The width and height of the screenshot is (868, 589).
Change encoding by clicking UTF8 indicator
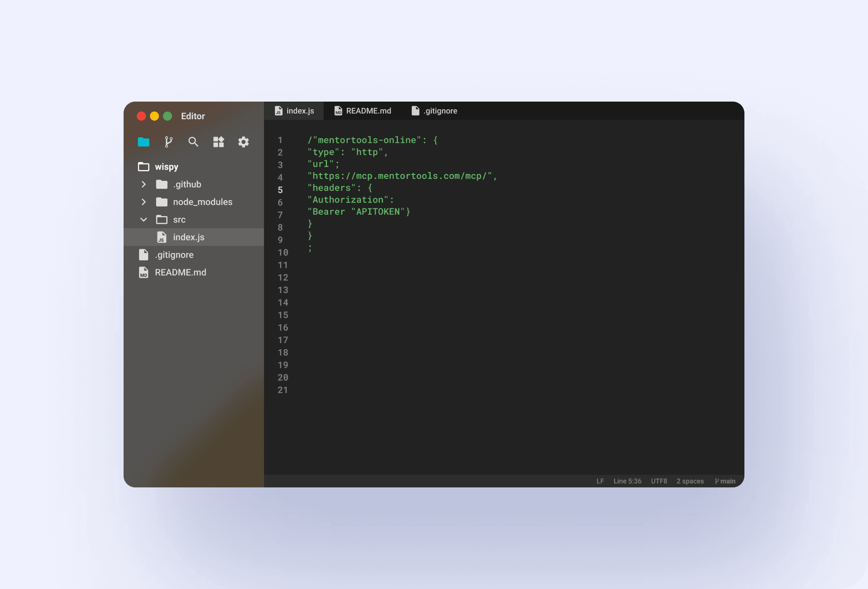tap(659, 481)
